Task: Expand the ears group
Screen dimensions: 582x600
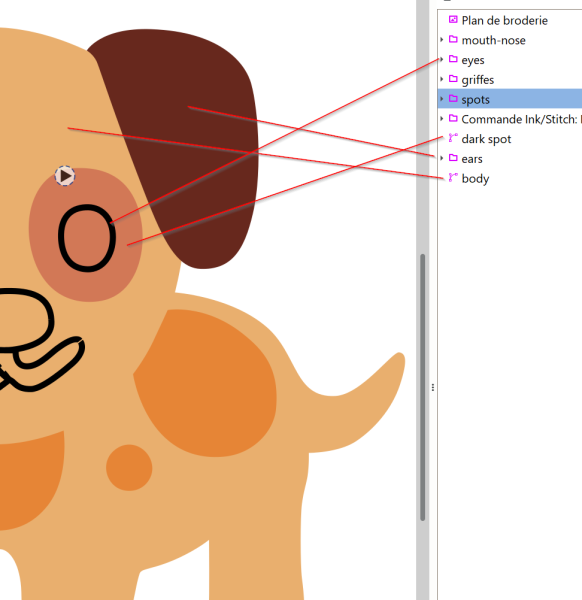Action: point(442,158)
